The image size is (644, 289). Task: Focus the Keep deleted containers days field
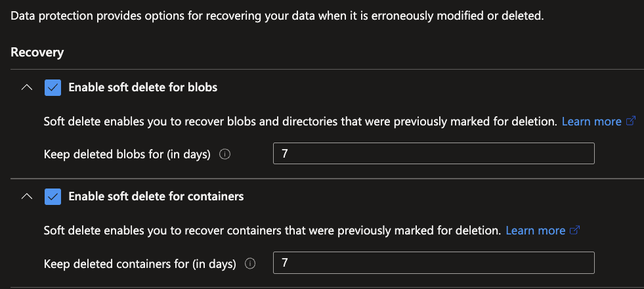(x=433, y=263)
